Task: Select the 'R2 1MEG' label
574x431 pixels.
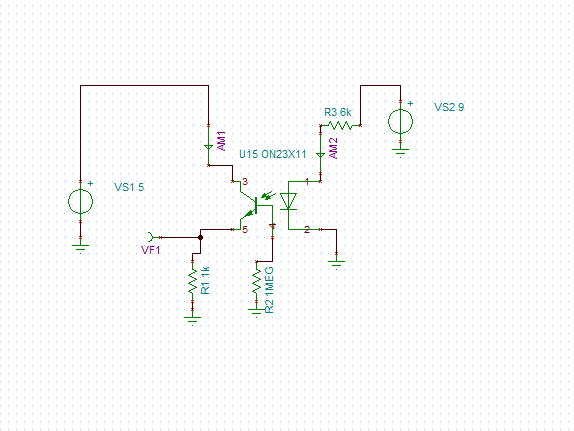Action: 269,290
